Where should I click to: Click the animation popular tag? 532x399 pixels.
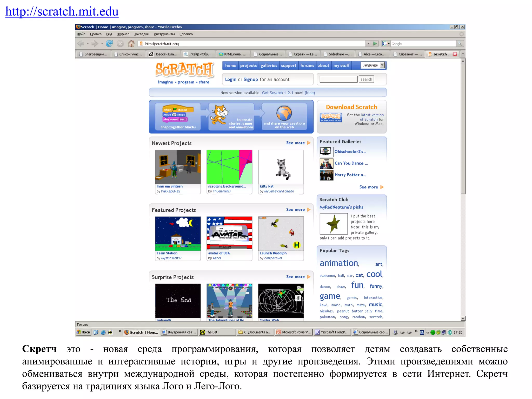click(339, 263)
